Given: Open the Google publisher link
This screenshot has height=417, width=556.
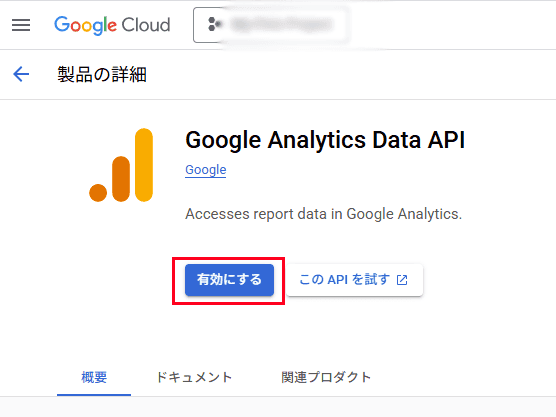Looking at the screenshot, I should pyautogui.click(x=206, y=170).
